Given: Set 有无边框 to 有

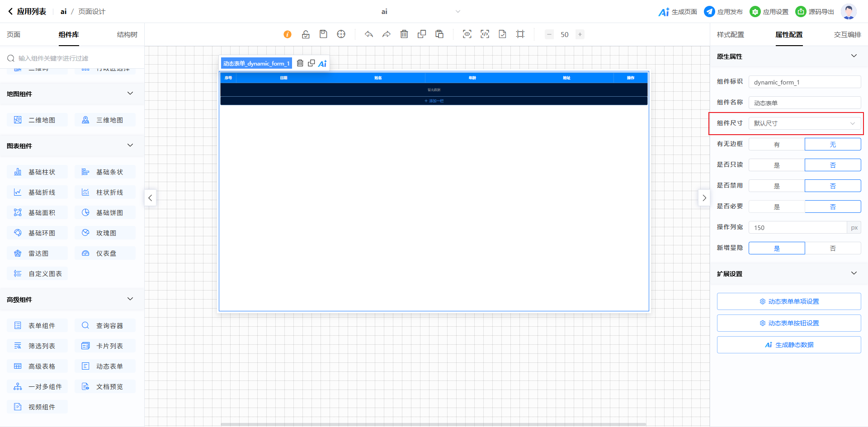Looking at the screenshot, I should [777, 145].
